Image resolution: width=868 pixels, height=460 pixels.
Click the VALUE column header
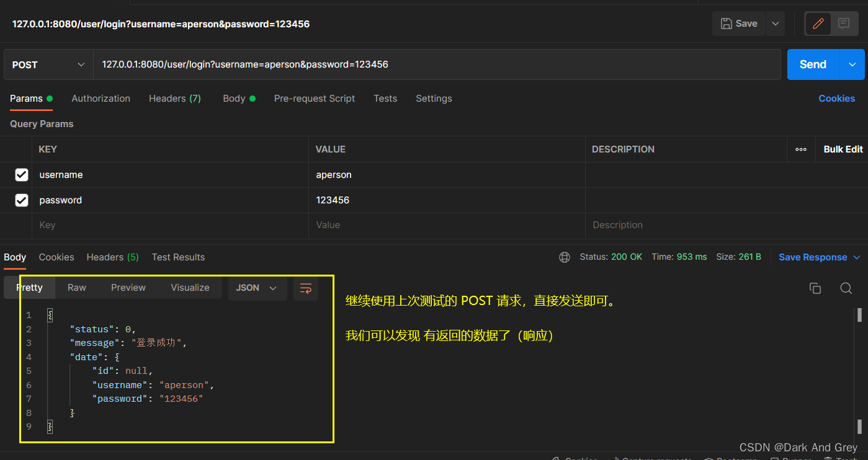pyautogui.click(x=331, y=149)
